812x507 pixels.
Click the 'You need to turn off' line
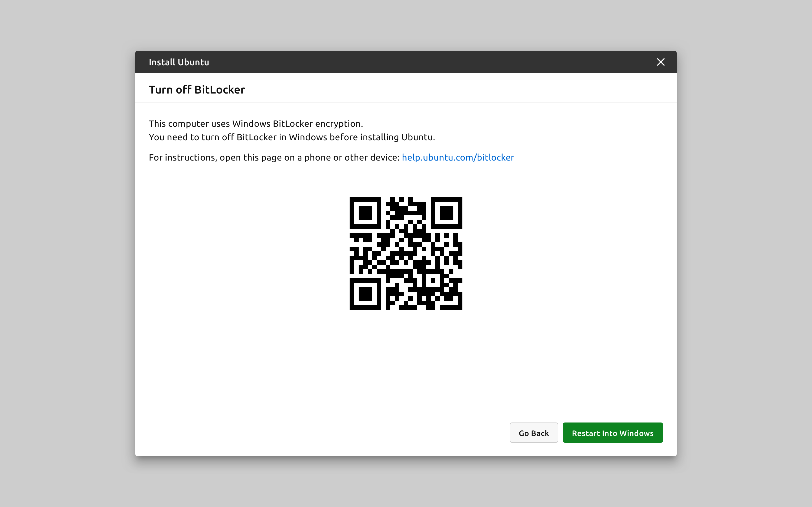(292, 137)
